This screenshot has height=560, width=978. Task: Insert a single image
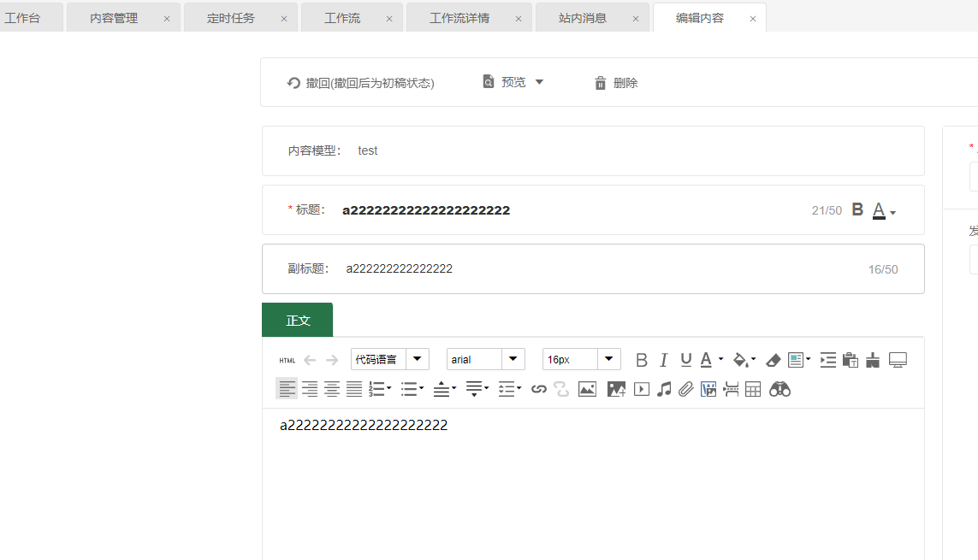pos(587,389)
